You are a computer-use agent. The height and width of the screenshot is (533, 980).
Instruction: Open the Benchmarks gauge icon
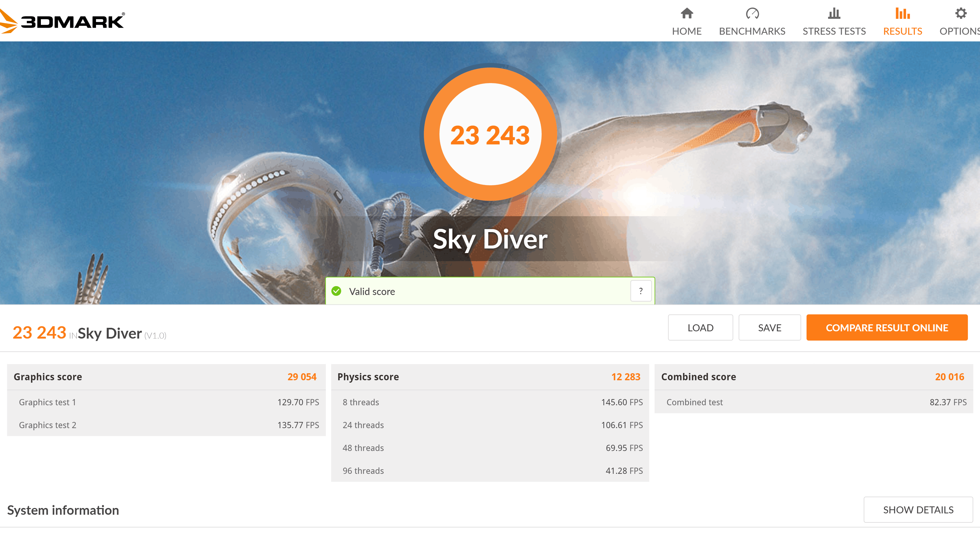(x=752, y=13)
